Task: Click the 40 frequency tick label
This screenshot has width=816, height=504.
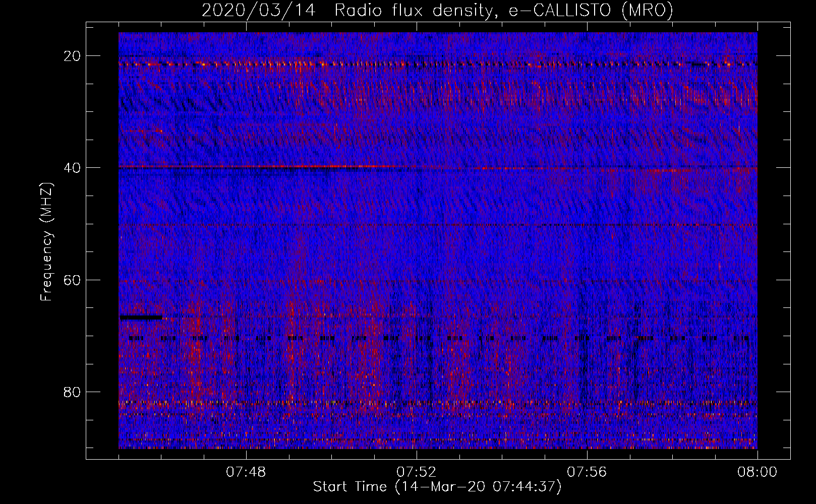Action: (72, 168)
